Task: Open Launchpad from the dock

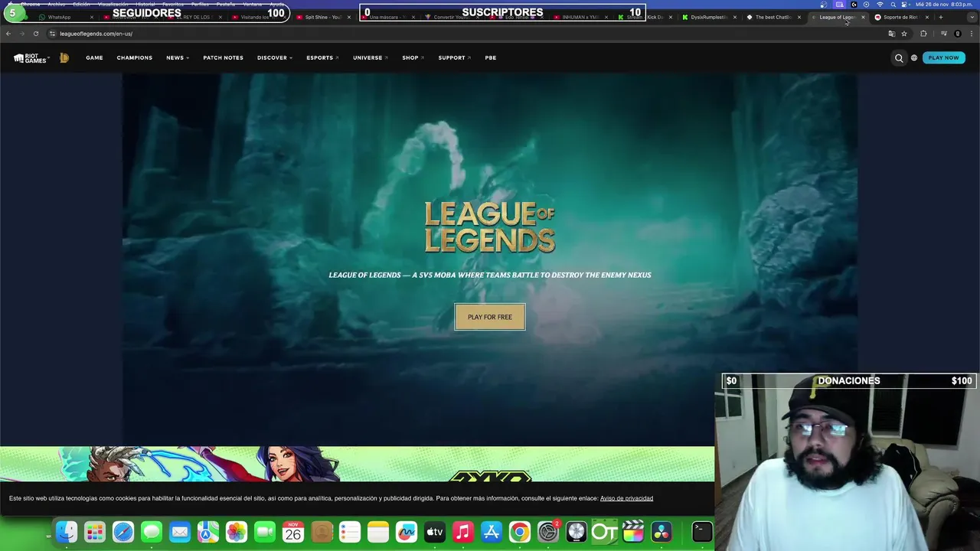Action: 95,531
